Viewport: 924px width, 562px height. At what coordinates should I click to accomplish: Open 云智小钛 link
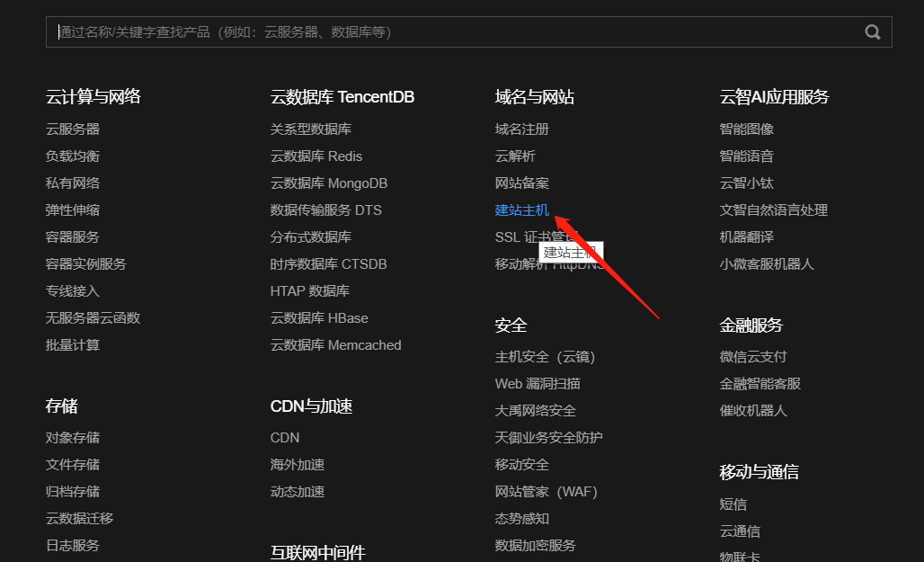click(746, 183)
